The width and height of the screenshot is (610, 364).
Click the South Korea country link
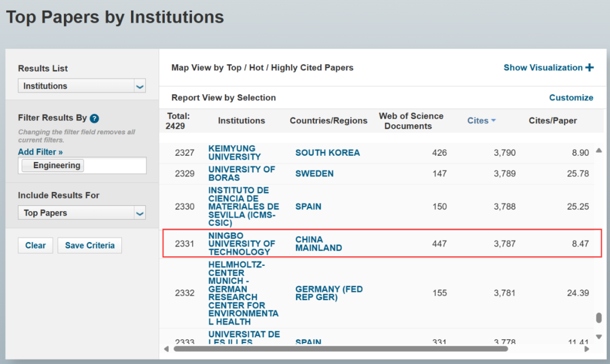[328, 153]
